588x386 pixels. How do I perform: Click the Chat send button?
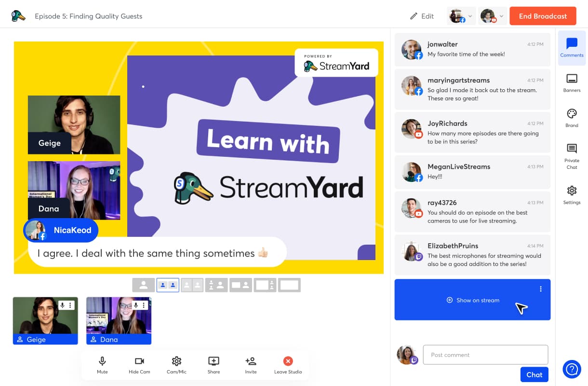tap(534, 374)
